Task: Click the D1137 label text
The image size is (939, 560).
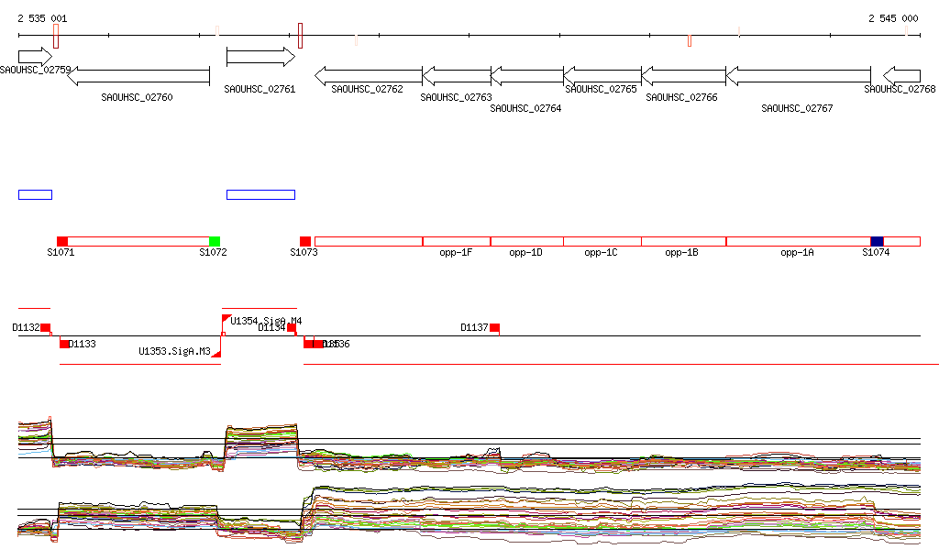Action: point(474,327)
